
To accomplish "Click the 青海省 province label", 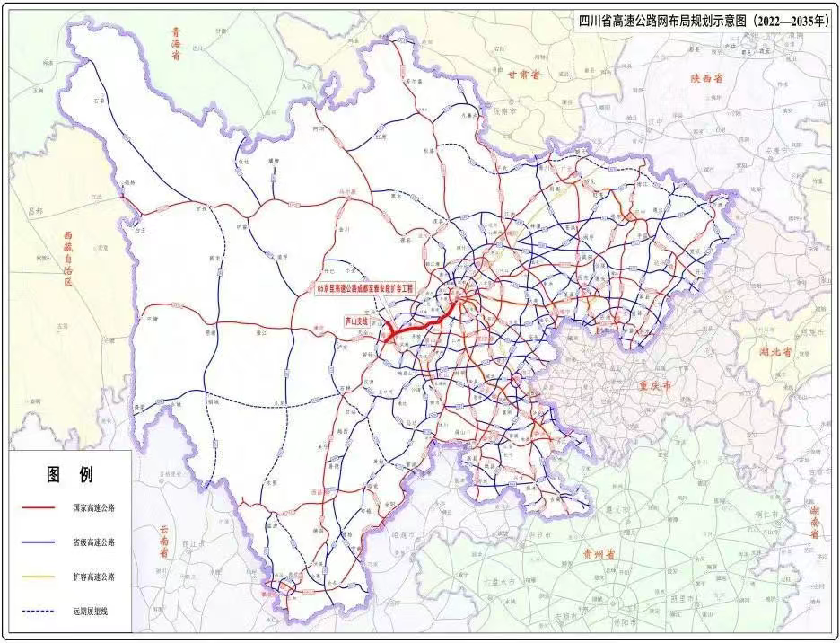I will pyautogui.click(x=177, y=43).
